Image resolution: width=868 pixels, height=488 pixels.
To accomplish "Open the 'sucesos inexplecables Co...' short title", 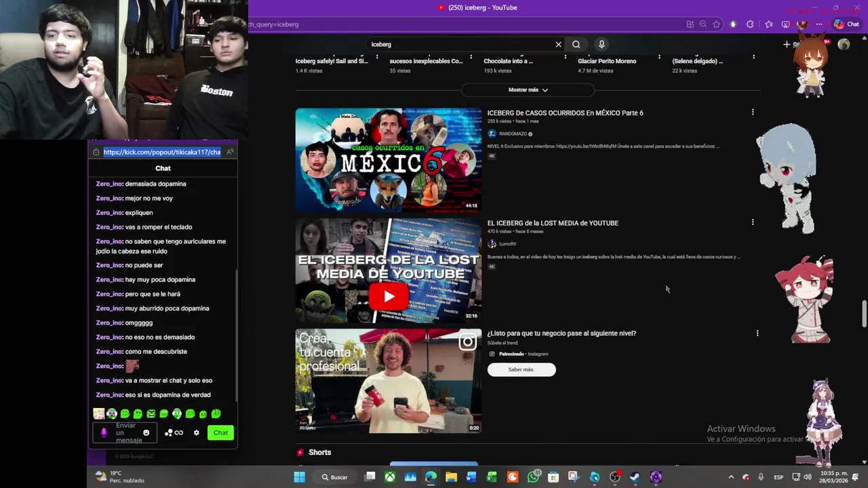I will pos(426,61).
